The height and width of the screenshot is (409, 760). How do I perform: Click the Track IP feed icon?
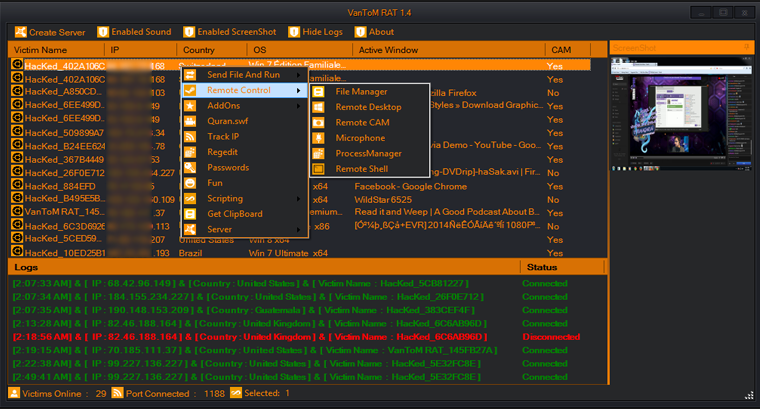pos(190,137)
